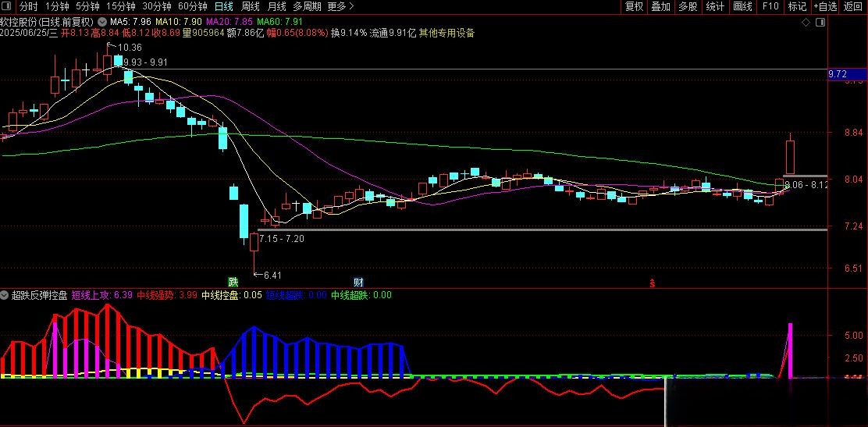Click the 返回 back button
The image size is (868, 427).
(852, 6)
